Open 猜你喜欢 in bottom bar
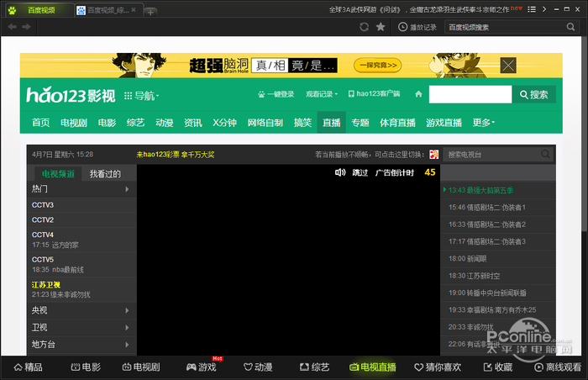The image size is (588, 380). [x=438, y=367]
